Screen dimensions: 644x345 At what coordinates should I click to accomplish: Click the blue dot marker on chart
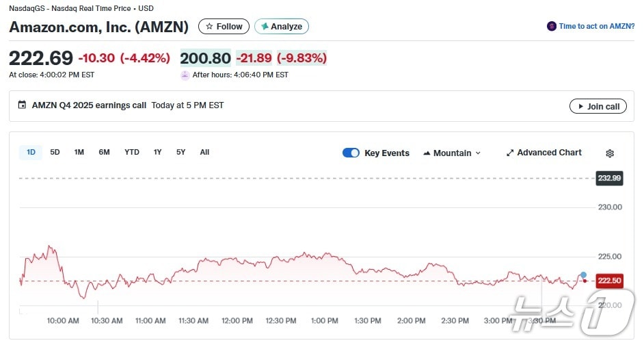[x=583, y=274]
